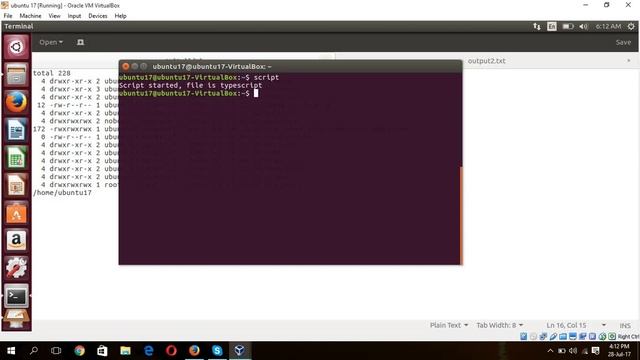This screenshot has height=360, width=640.
Task: Open the Ubuntu battery indicator
Action: pyautogui.click(x=568, y=27)
